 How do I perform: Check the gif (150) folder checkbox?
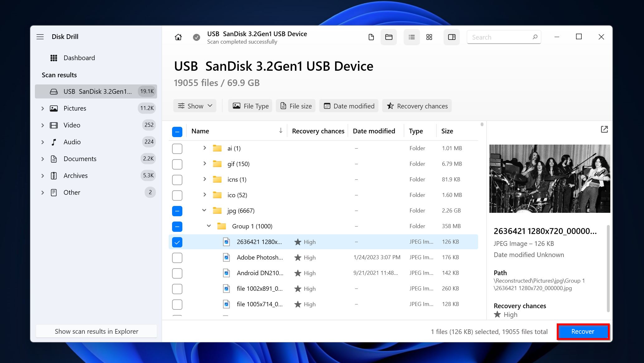point(177,164)
